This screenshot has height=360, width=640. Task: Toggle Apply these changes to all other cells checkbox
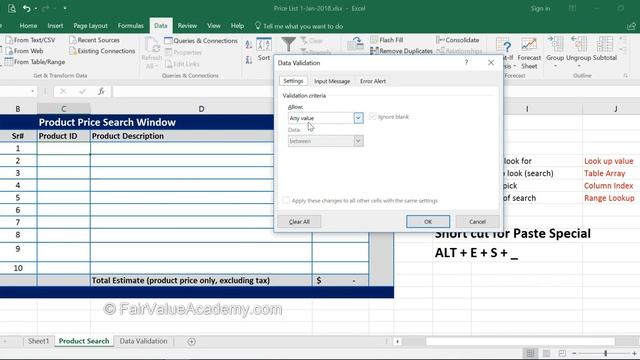pyautogui.click(x=286, y=200)
